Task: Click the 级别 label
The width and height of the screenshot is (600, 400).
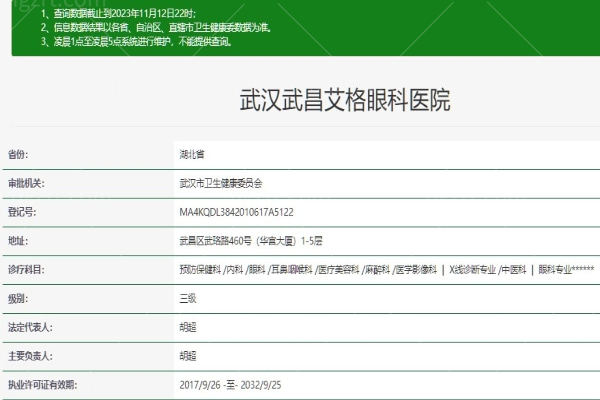Action: pos(18,299)
